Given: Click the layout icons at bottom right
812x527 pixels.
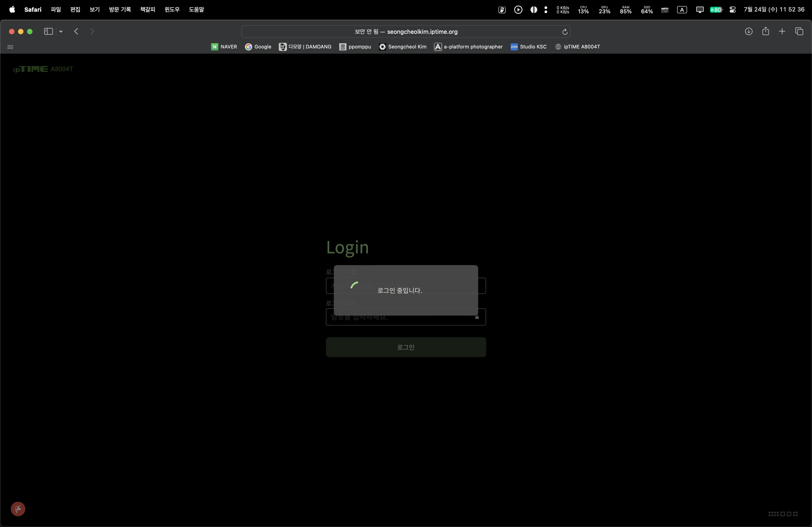Looking at the screenshot, I should click(783, 514).
